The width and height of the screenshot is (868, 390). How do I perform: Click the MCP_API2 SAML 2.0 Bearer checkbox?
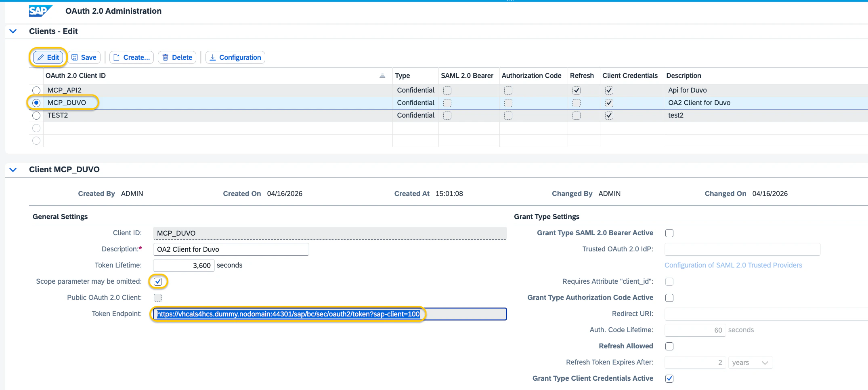pos(447,91)
